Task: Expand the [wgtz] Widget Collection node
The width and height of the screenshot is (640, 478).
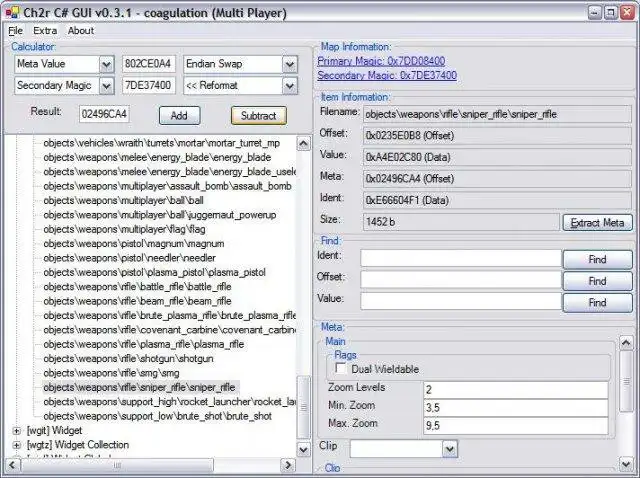Action: pos(16,445)
